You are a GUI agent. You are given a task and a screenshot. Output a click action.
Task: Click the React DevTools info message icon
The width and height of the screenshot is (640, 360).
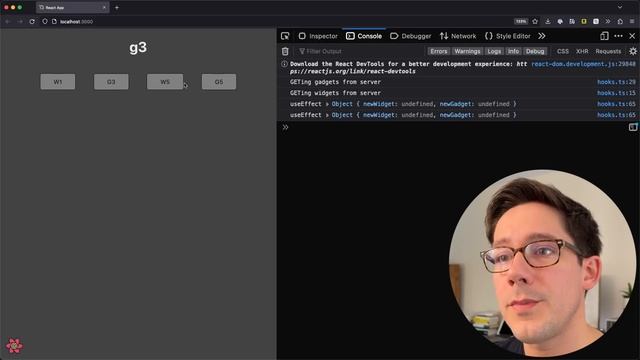pyautogui.click(x=284, y=64)
